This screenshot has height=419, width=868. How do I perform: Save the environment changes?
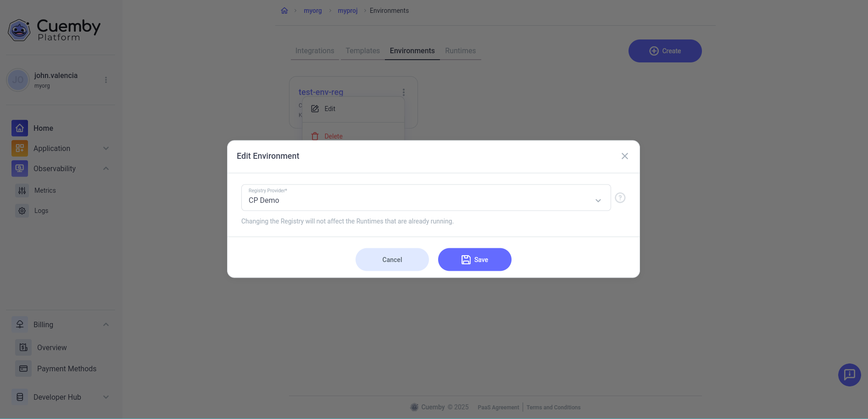pos(474,259)
